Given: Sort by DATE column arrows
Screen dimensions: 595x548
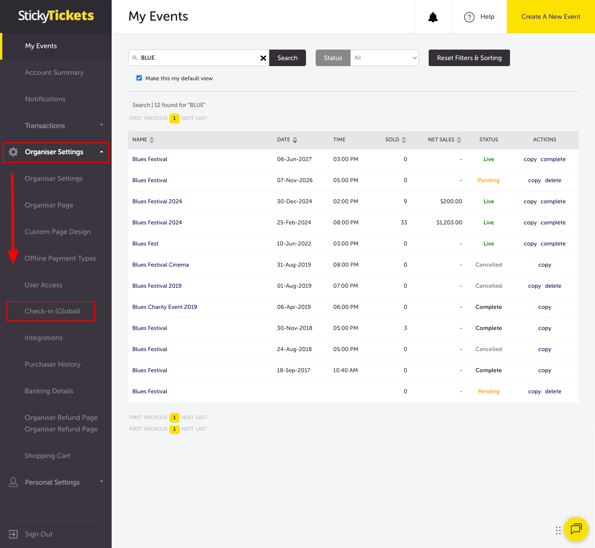Looking at the screenshot, I should 295,140.
